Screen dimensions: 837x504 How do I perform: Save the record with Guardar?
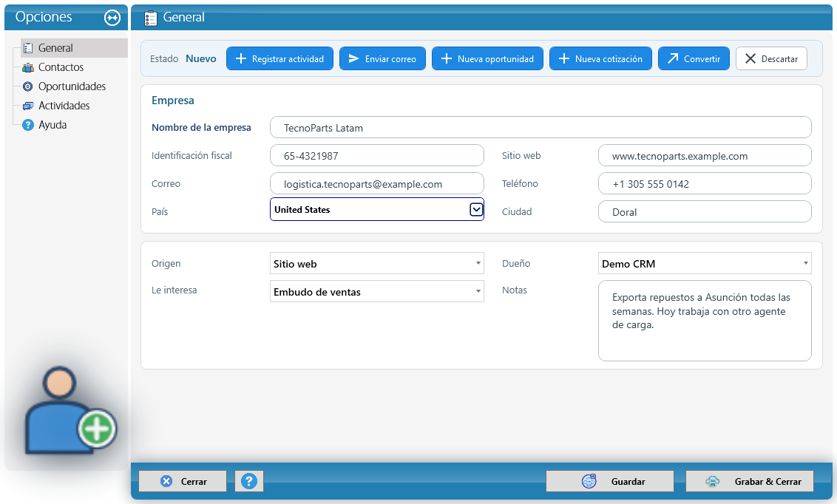609,481
